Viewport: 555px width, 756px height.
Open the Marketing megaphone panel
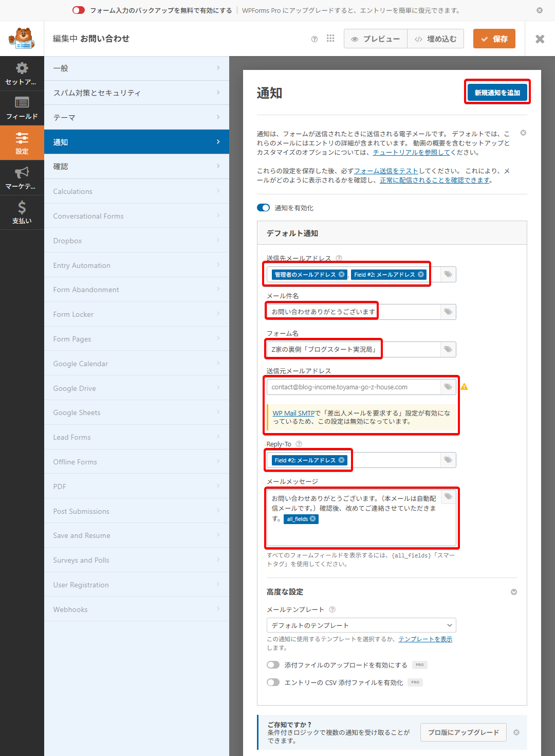tap(22, 177)
